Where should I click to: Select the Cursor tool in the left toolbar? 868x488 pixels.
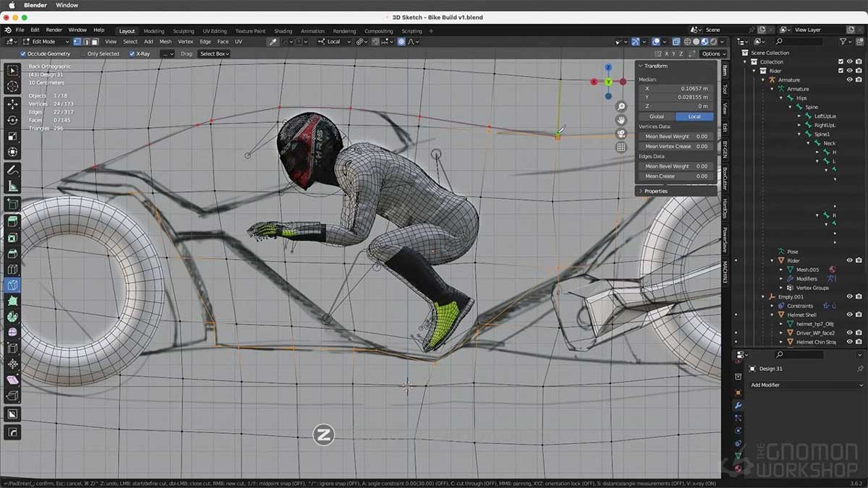click(11, 85)
